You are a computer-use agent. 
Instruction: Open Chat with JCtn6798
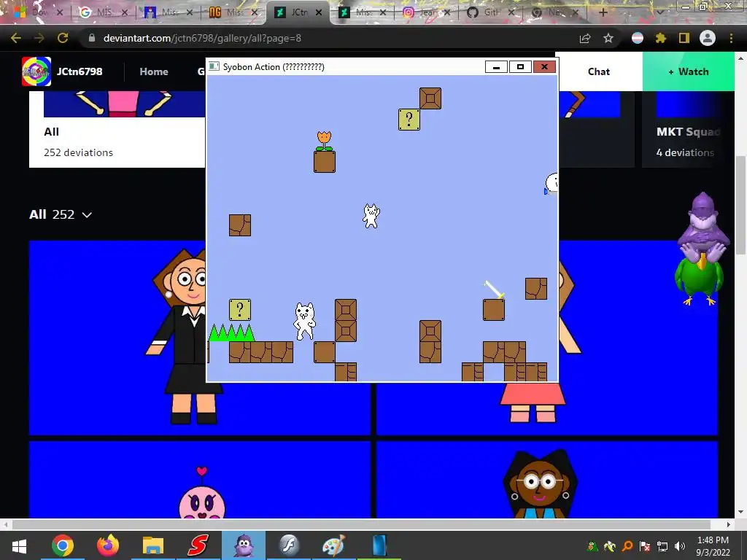(599, 71)
